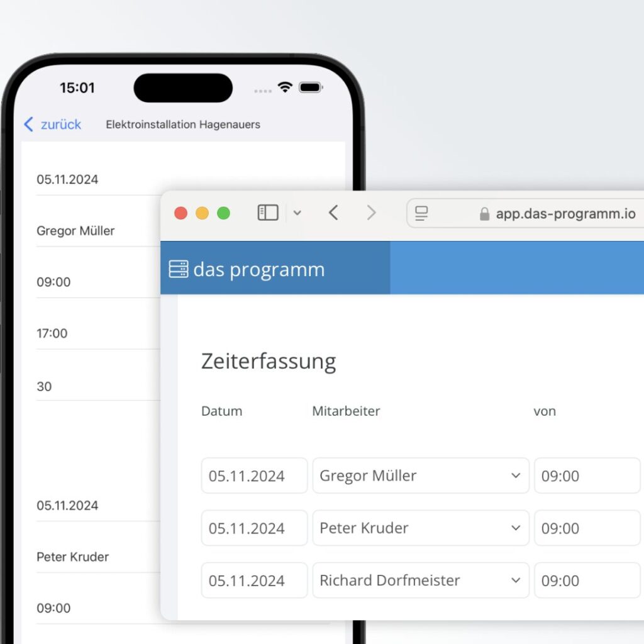Click the yellow minimize window button

(202, 213)
